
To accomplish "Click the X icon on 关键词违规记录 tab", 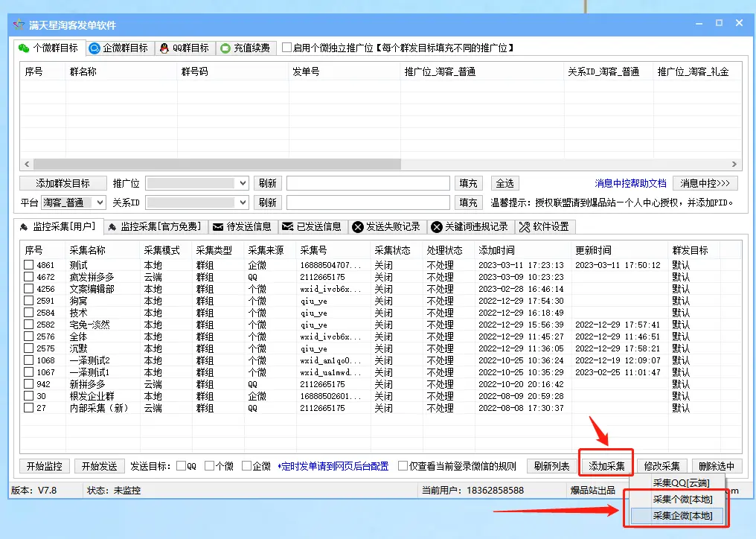I will pos(436,227).
